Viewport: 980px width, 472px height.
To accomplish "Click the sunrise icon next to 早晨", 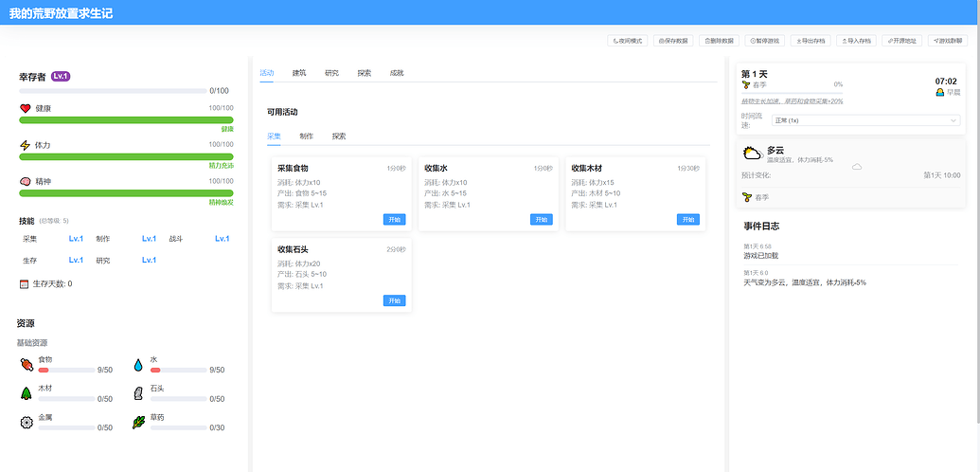I will (x=939, y=92).
